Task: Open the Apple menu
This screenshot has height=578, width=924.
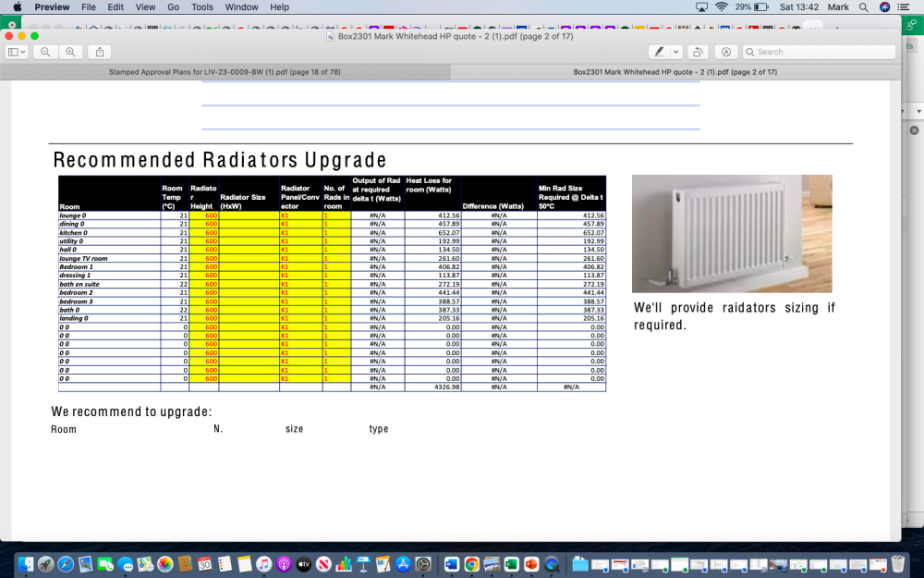Action: click(17, 7)
